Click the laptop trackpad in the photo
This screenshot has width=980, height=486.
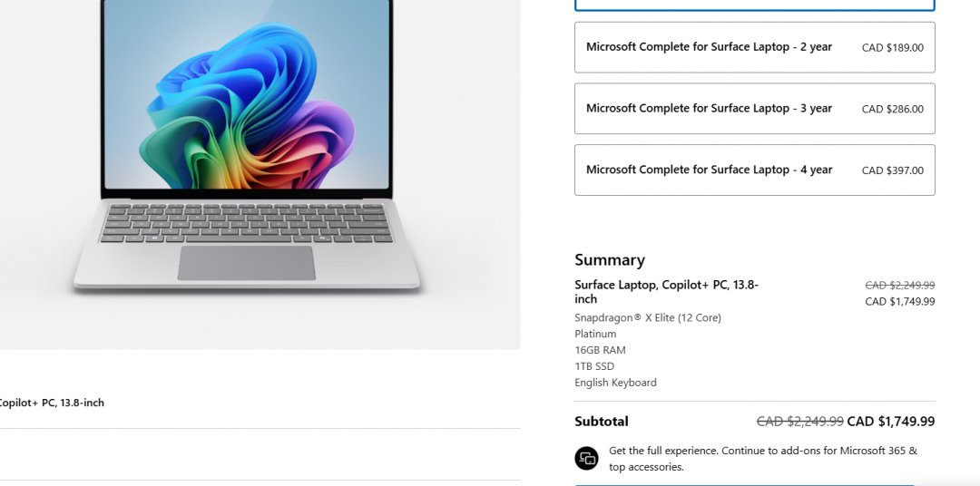246,263
